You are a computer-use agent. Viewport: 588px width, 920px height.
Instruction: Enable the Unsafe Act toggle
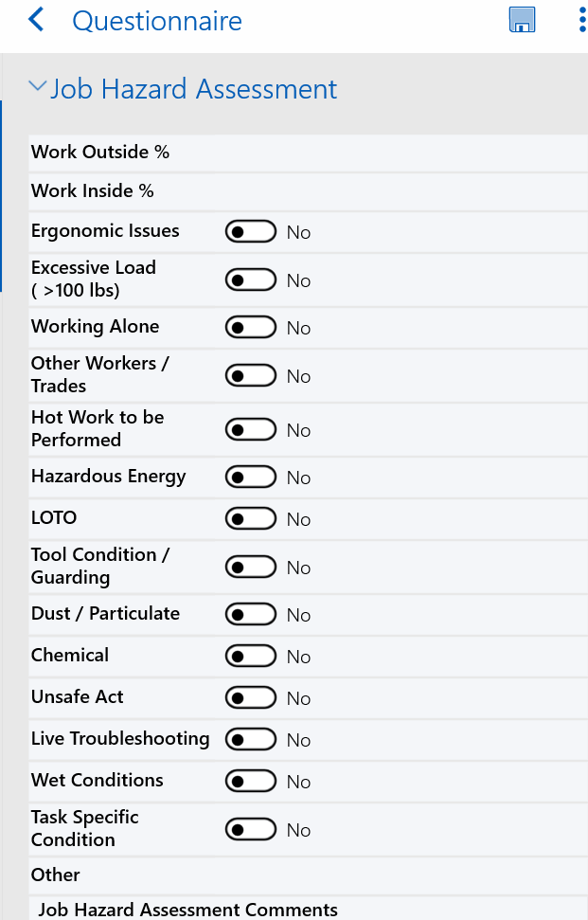click(250, 697)
